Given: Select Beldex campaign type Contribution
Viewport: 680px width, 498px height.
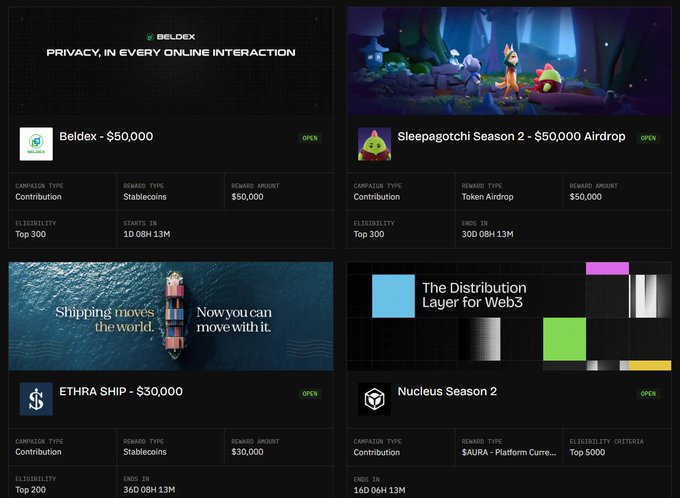Looking at the screenshot, I should (x=38, y=197).
